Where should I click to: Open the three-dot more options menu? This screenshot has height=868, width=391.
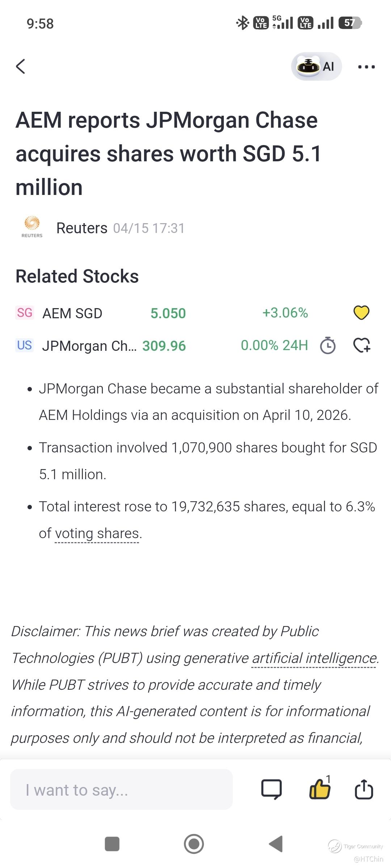366,67
